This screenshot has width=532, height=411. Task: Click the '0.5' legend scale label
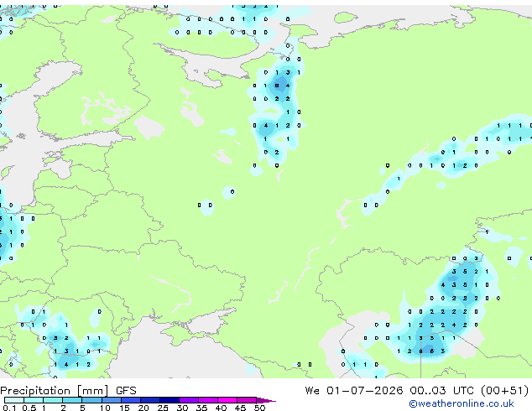[x=29, y=408]
